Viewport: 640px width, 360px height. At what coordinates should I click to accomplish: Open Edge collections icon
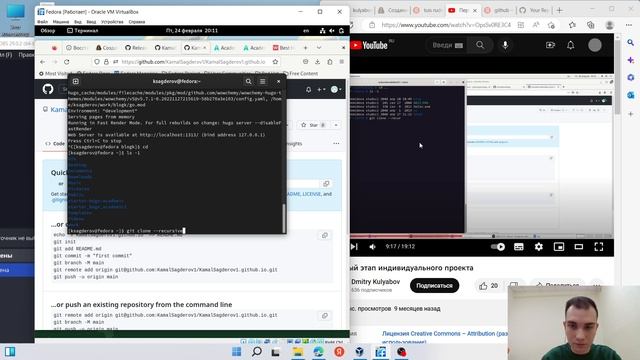[x=591, y=25]
